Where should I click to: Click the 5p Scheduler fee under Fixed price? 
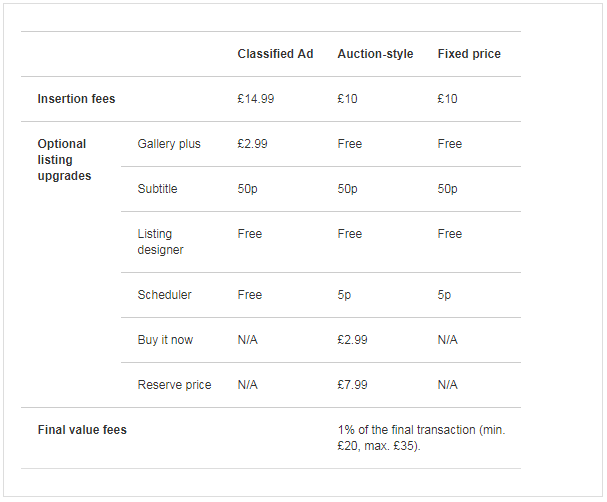point(444,295)
